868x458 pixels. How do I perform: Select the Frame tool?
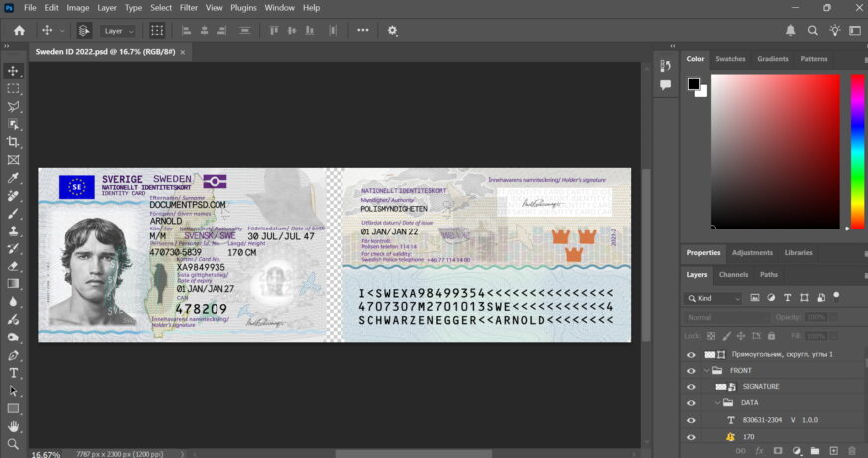coord(13,160)
